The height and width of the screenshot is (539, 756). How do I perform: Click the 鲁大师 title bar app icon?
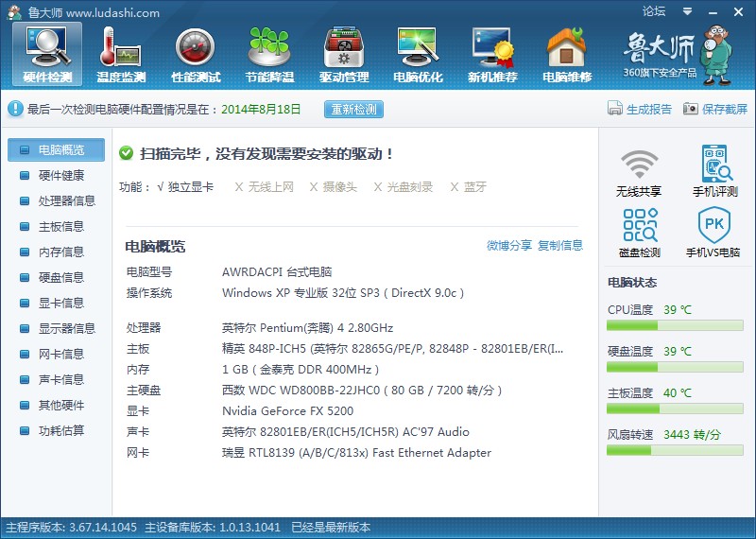[x=14, y=12]
